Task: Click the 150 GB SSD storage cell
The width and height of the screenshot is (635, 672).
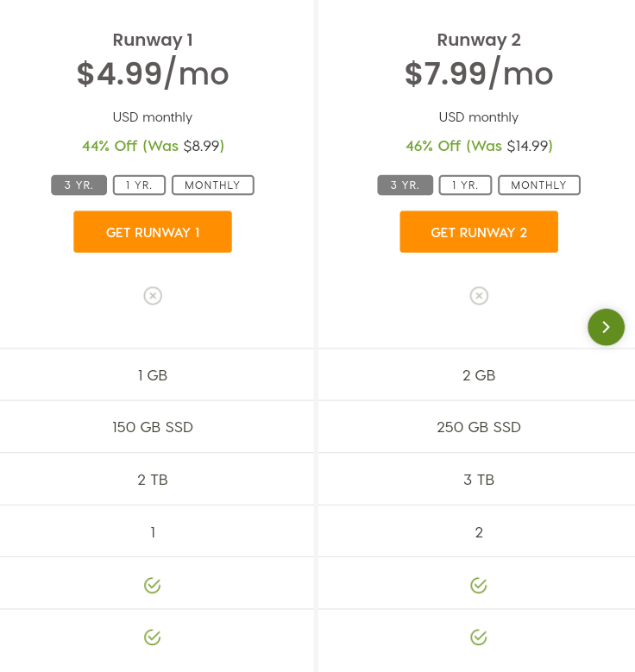Action: click(x=153, y=427)
